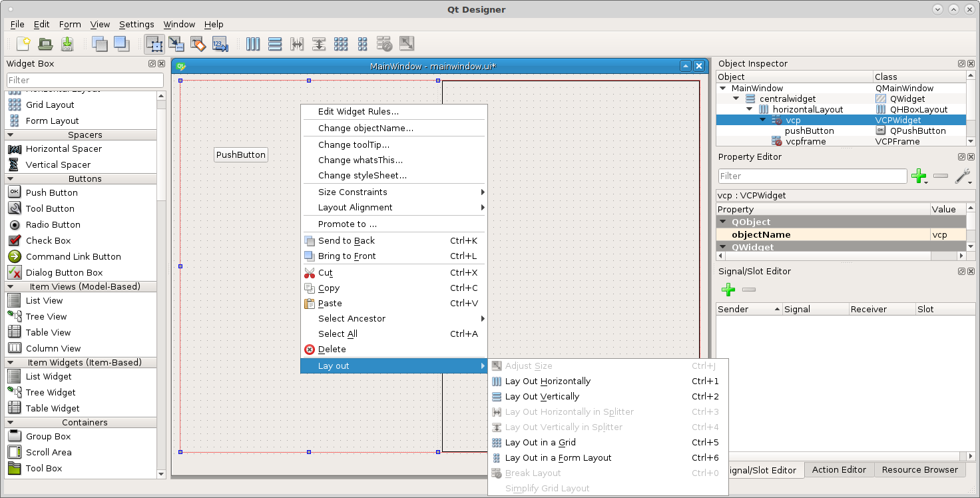Open the Property Editor wrench configuration menu
Screen dimensions: 980x498
coord(963,176)
